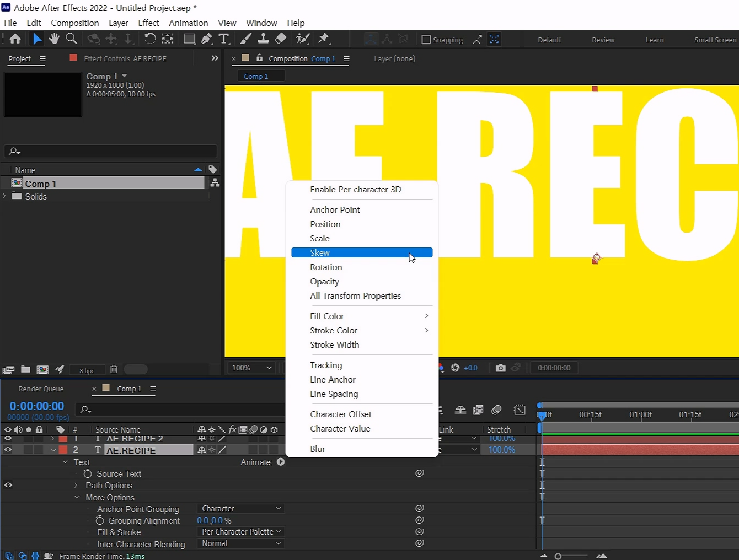Click the snapshot camera icon in viewer
Viewport: 739px width, 560px height.
click(500, 368)
